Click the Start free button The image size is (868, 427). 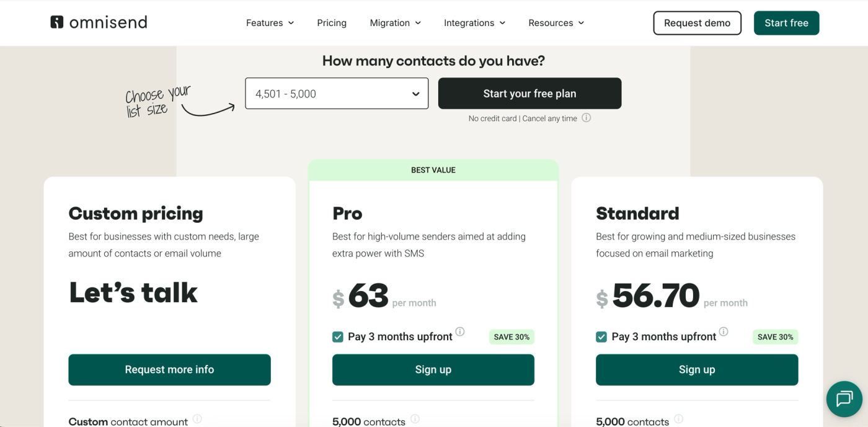[x=786, y=23]
